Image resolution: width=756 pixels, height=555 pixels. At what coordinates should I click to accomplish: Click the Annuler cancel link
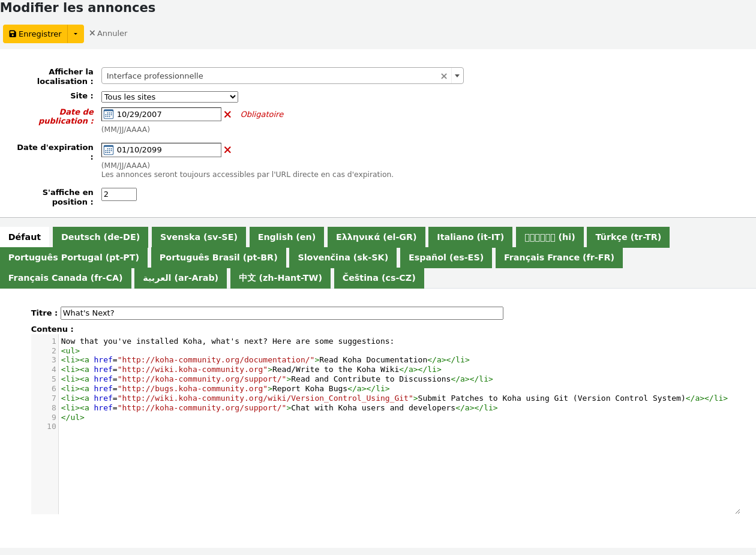pyautogui.click(x=108, y=34)
